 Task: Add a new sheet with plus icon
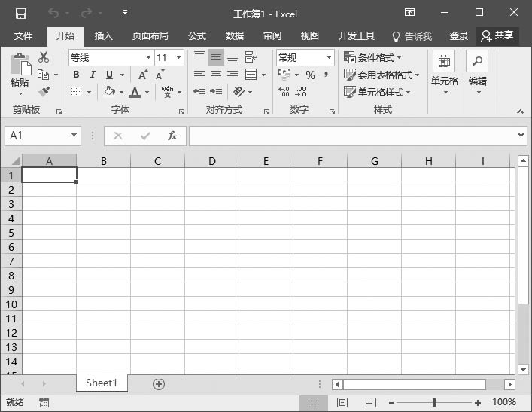(159, 384)
